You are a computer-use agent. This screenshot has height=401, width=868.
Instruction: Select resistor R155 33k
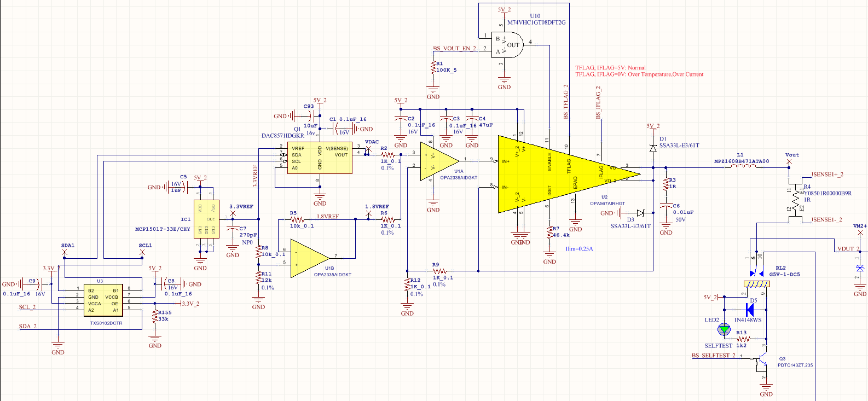tap(155, 316)
